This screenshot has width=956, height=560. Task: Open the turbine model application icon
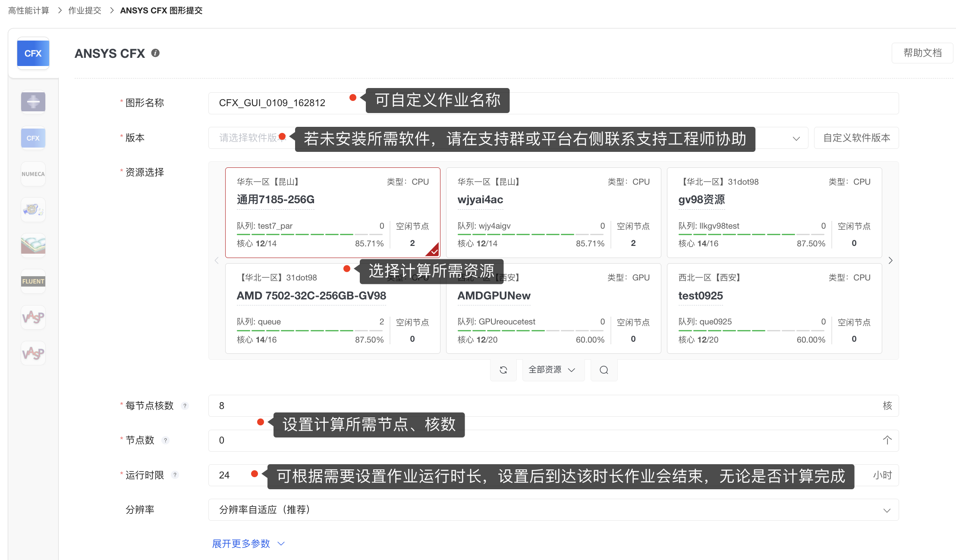[x=33, y=210]
